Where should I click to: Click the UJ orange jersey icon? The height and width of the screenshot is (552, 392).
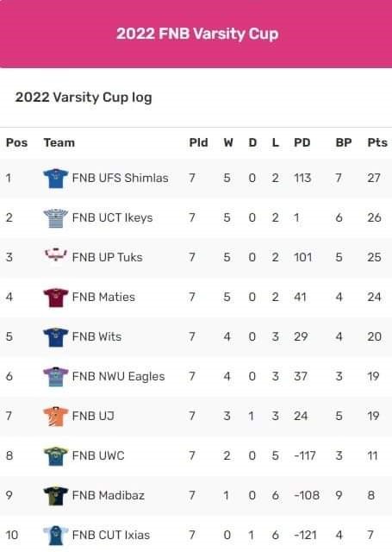(55, 417)
